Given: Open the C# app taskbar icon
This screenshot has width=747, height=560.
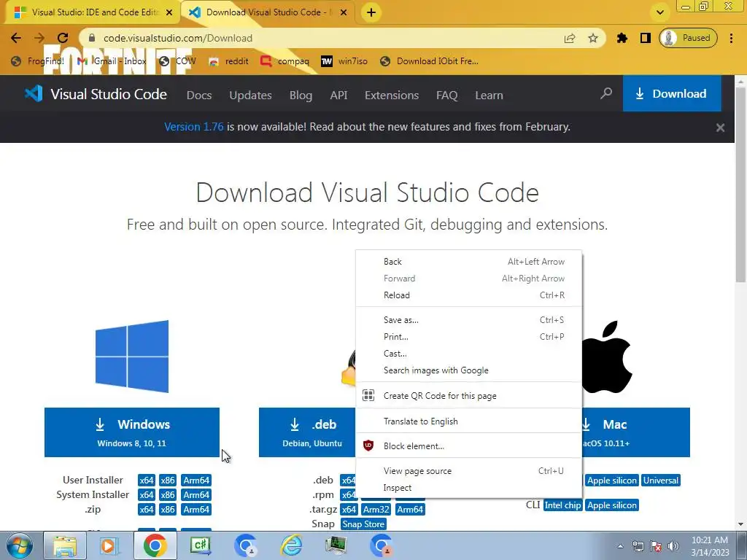Looking at the screenshot, I should point(200,545).
